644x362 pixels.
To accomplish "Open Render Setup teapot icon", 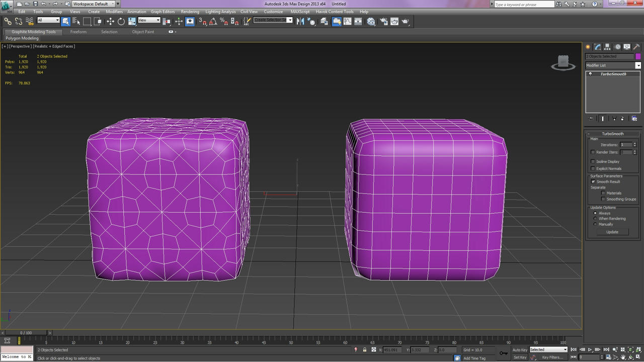I will pos(383,21).
